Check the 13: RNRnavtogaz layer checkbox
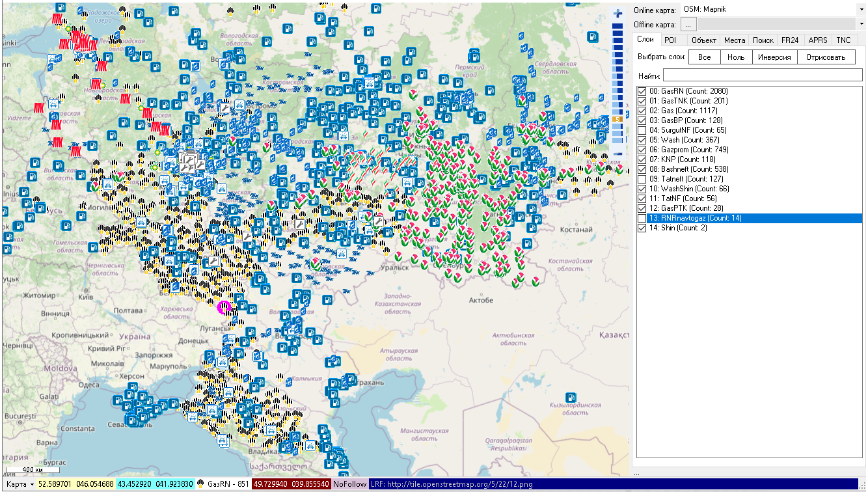Image resolution: width=868 pixels, height=492 pixels. (x=642, y=218)
